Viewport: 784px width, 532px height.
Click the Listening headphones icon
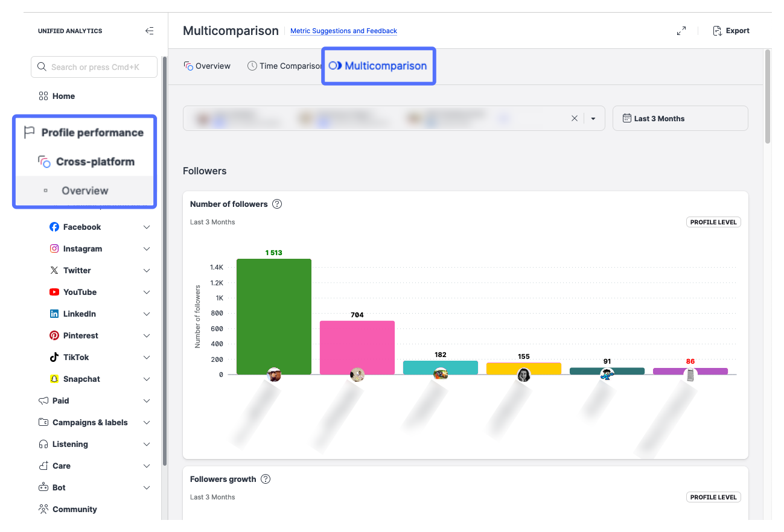43,444
